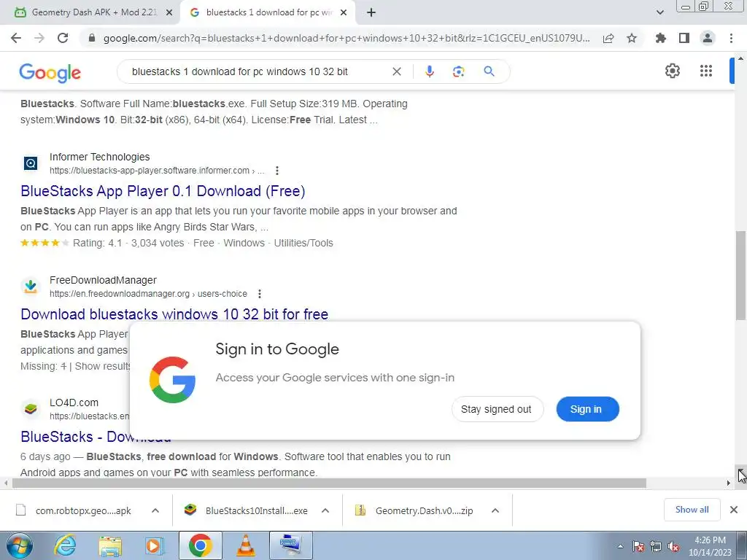
Task: Open the FreeDownloadManager site name
Action: 103,280
